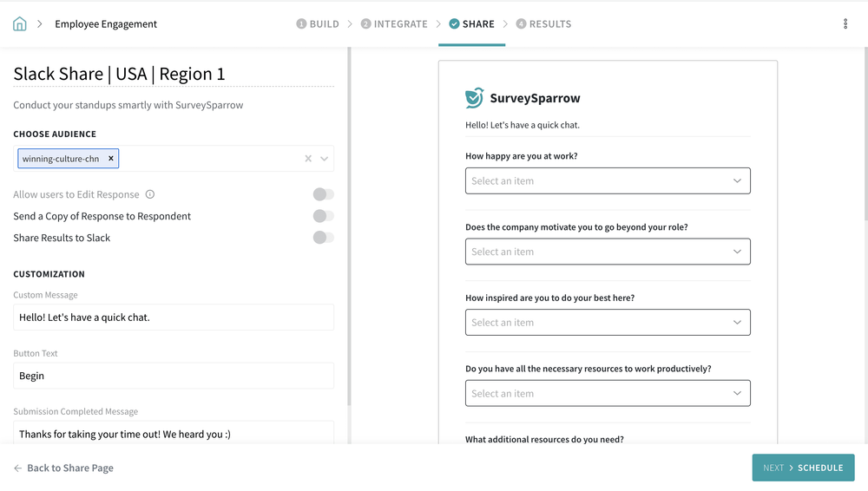This screenshot has height=491, width=868.
Task: Click the back arrow icon at bottom left
Action: coord(17,468)
